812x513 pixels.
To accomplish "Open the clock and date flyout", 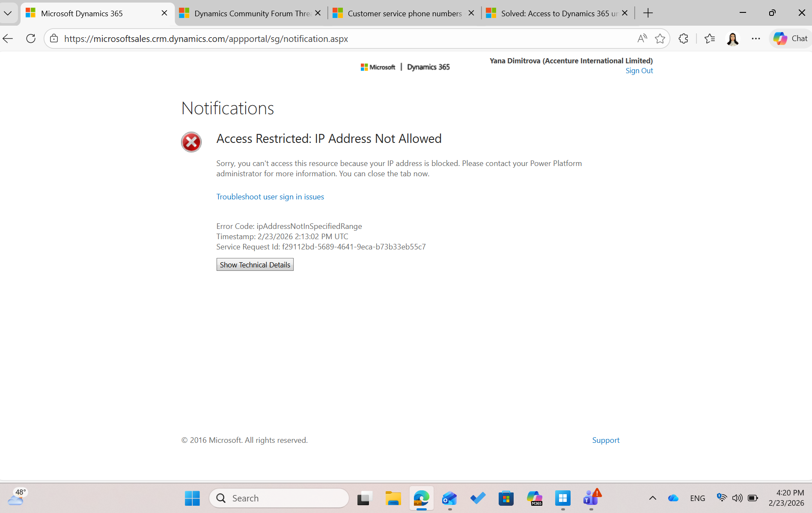I will click(x=787, y=498).
